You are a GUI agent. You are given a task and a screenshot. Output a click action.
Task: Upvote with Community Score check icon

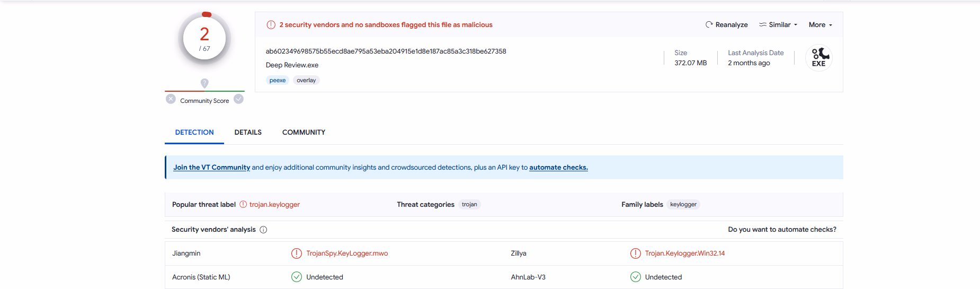(239, 99)
